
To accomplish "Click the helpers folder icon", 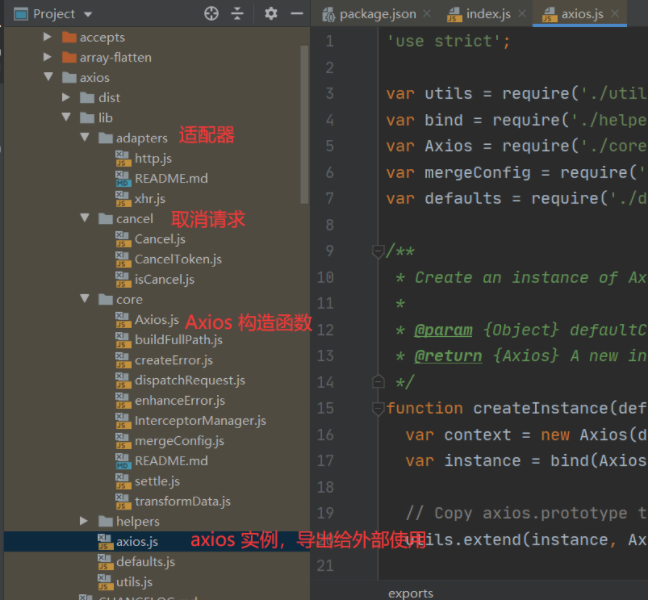I will pyautogui.click(x=105, y=521).
